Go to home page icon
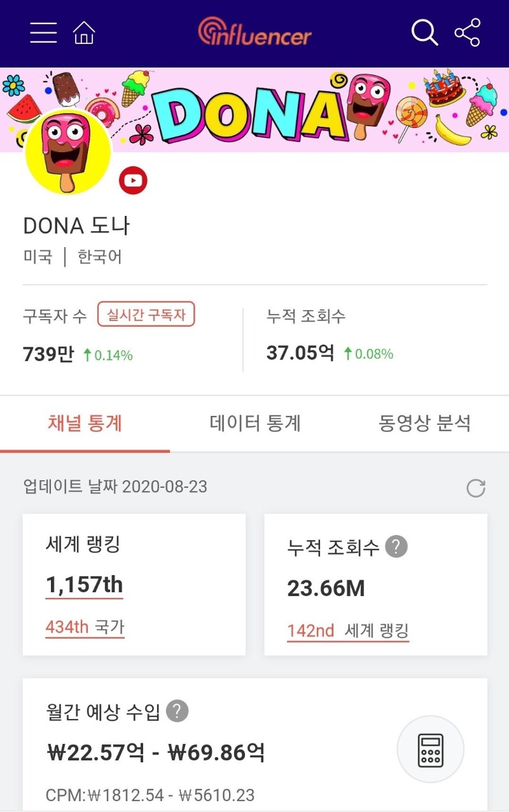509x812 pixels. pyautogui.click(x=84, y=32)
